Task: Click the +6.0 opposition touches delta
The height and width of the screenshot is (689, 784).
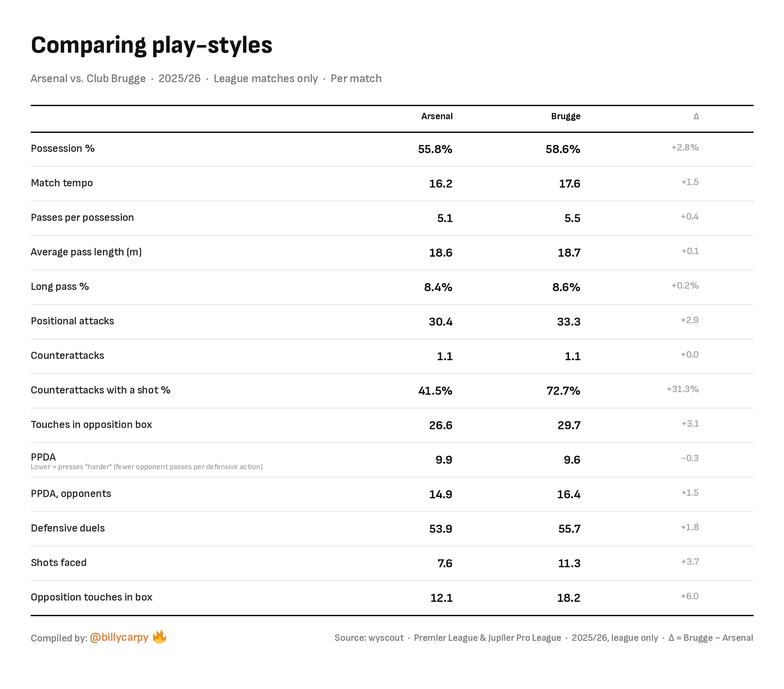Action: (690, 596)
